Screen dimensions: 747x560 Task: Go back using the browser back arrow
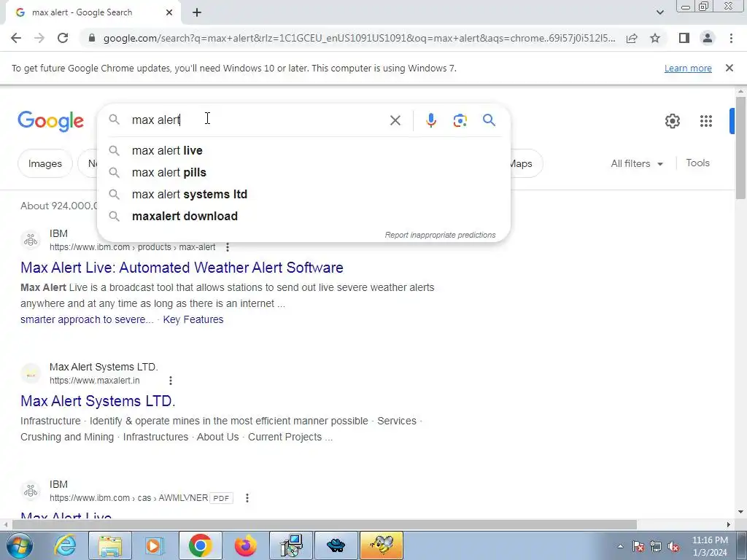16,38
